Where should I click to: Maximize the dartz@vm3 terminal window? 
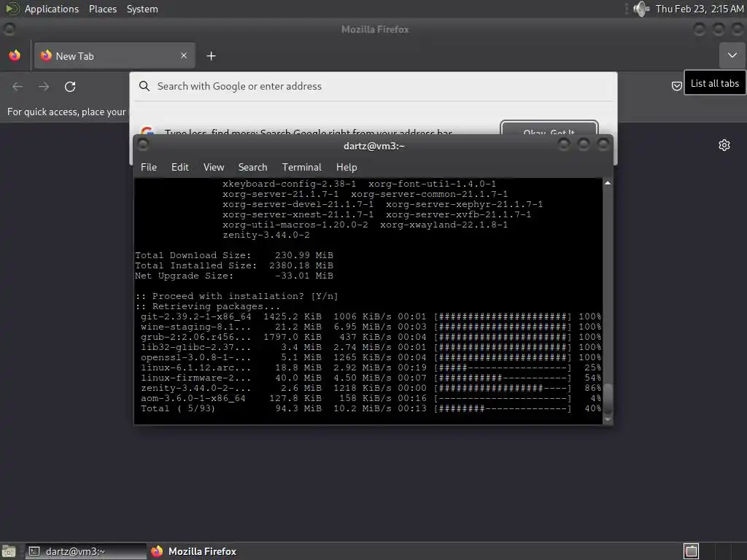click(584, 144)
